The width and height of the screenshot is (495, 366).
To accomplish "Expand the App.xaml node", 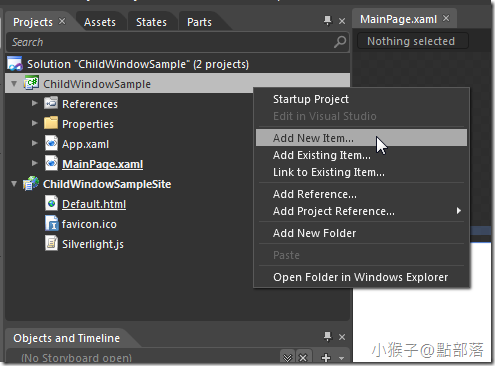I will coord(34,143).
